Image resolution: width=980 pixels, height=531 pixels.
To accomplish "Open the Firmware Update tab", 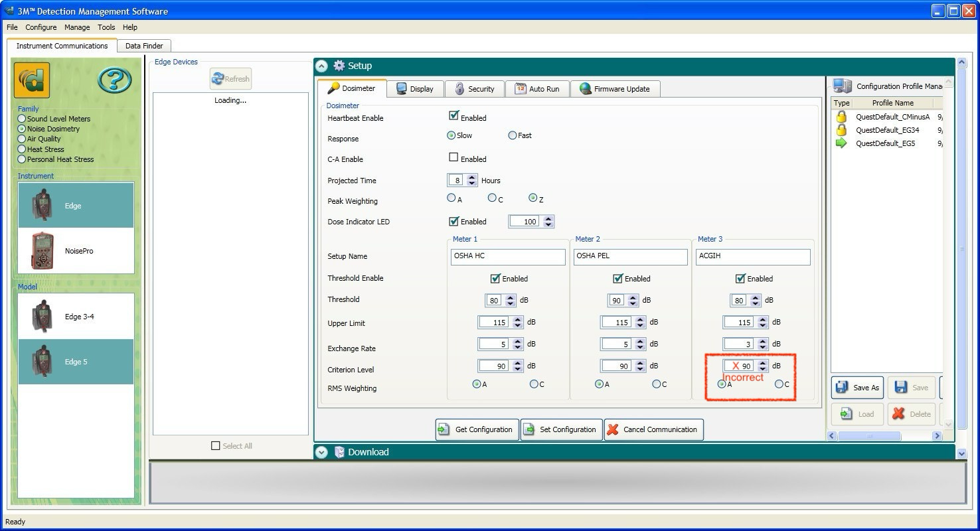I will click(615, 89).
